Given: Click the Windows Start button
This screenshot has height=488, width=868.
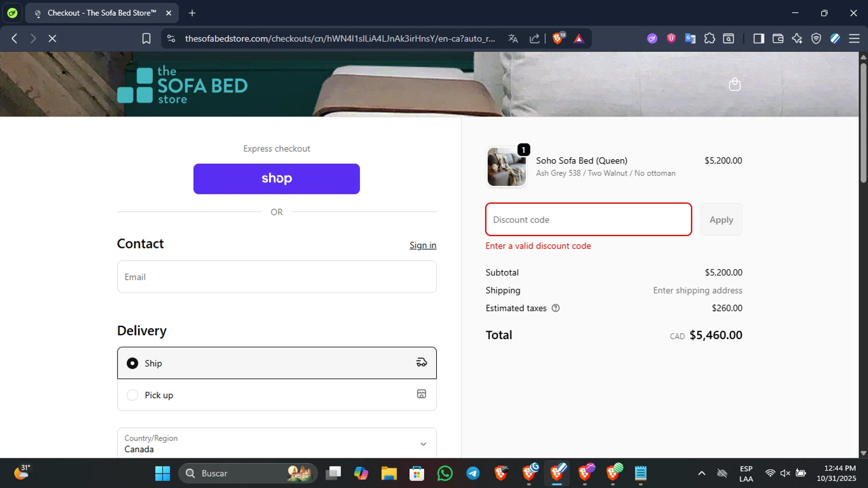Looking at the screenshot, I should tap(163, 473).
